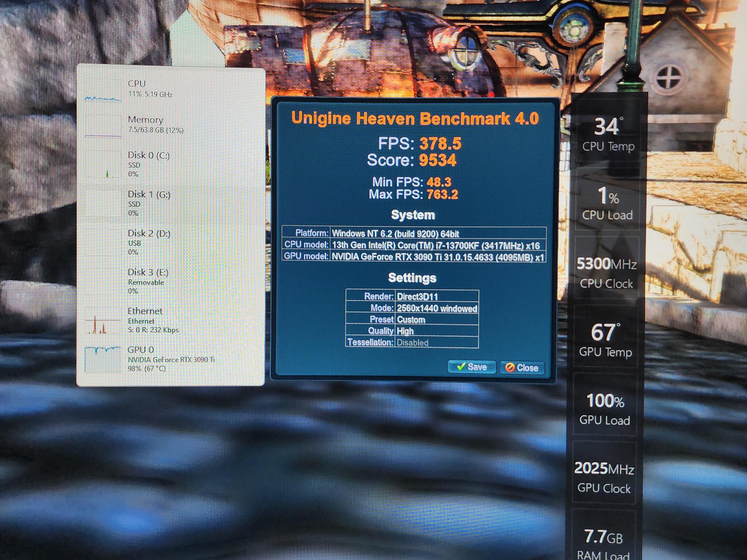Image resolution: width=747 pixels, height=560 pixels.
Task: Click the GPU Temp 67° tile
Action: pyautogui.click(x=605, y=340)
